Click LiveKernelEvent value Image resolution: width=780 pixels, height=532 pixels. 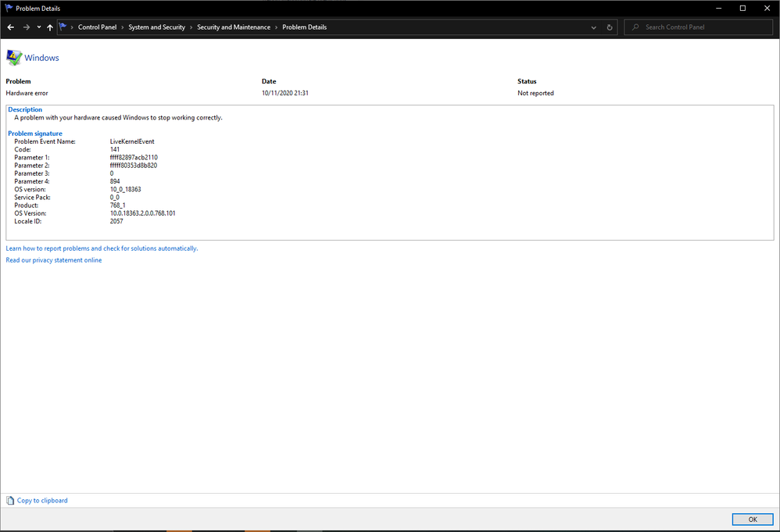132,141
